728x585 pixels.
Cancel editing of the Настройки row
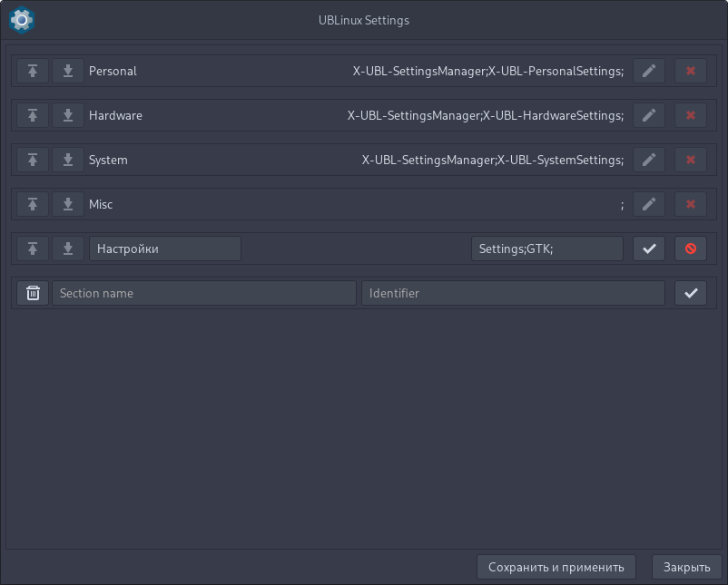click(691, 249)
